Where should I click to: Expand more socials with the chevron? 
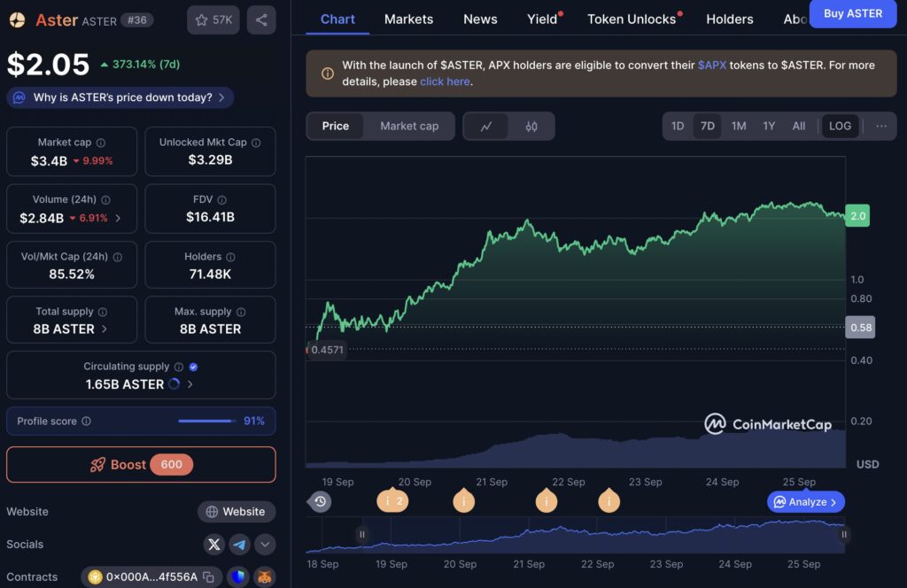(x=265, y=544)
